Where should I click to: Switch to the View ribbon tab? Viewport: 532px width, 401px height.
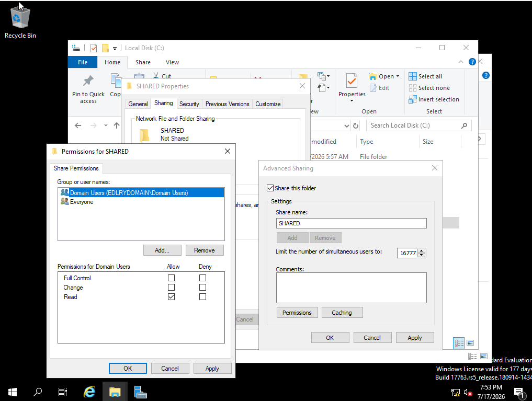pyautogui.click(x=172, y=62)
